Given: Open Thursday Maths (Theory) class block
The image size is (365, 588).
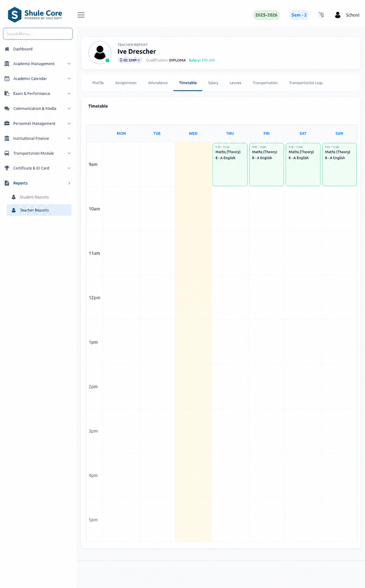Looking at the screenshot, I should pyautogui.click(x=230, y=164).
